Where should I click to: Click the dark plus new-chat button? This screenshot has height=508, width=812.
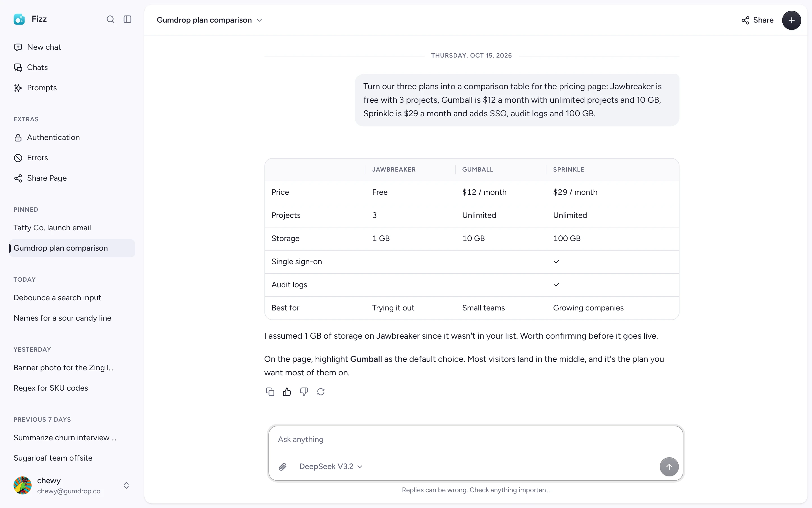click(791, 20)
